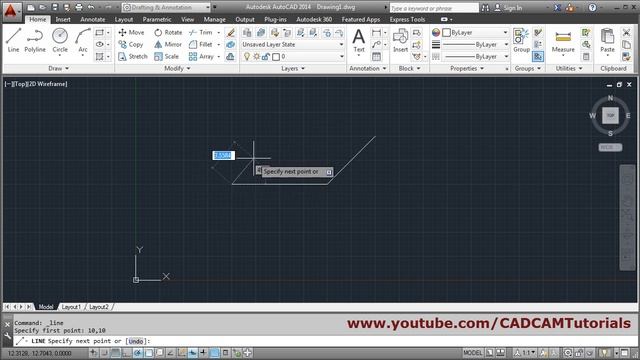Switch to the Layout1 tab
640x360 pixels.
(71, 307)
